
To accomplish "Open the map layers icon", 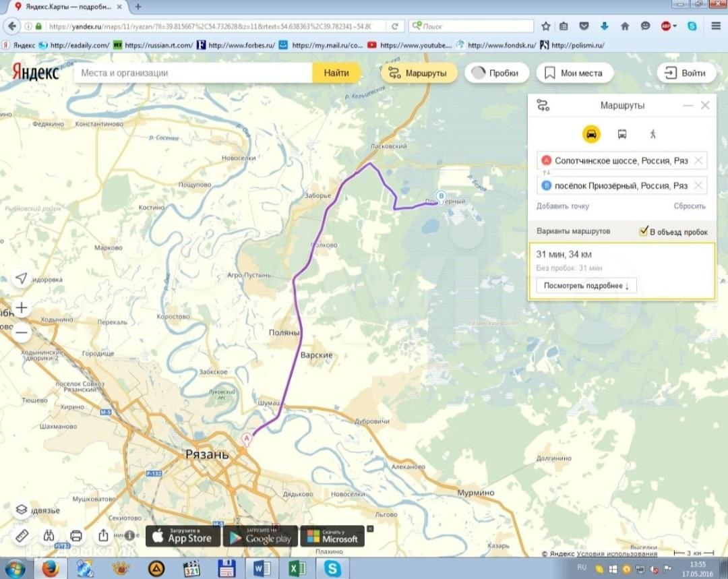I will click(22, 510).
